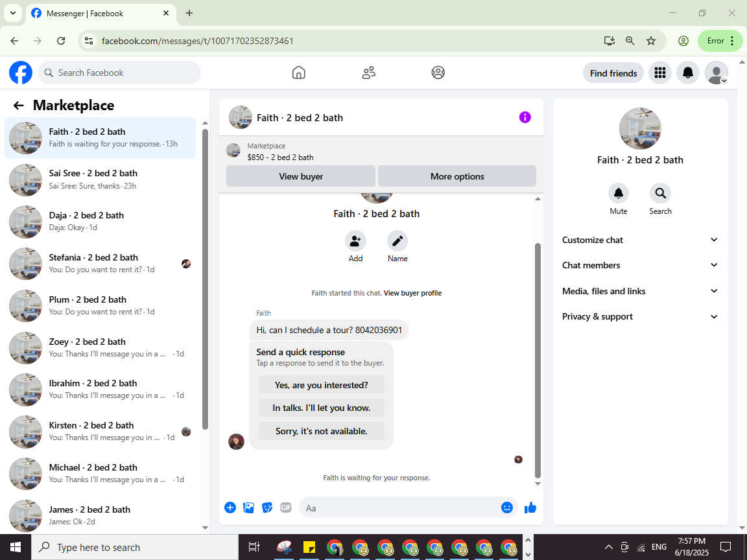747x560 pixels.
Task: Select the Ibrahim conversation
Action: [100, 390]
